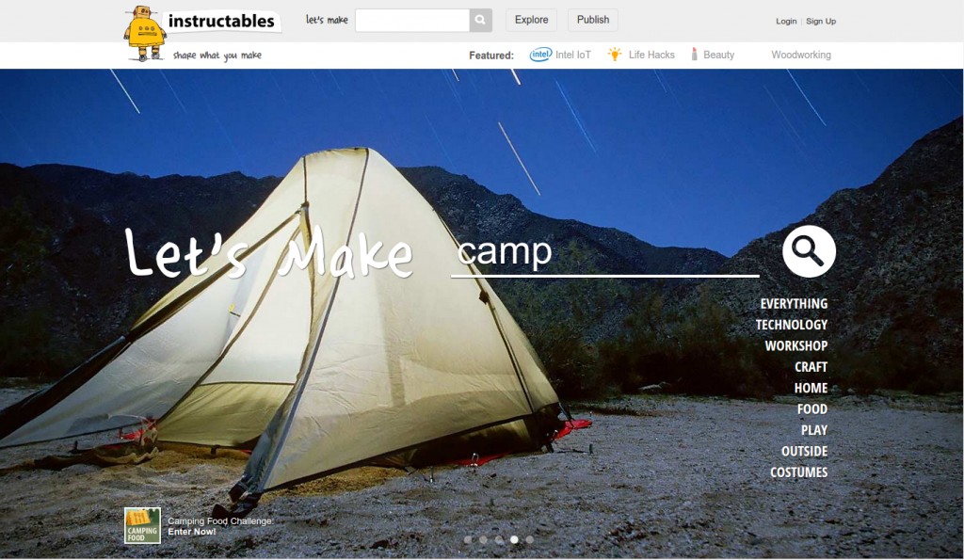Select the last carousel slide dot
964x560 pixels.
(529, 539)
